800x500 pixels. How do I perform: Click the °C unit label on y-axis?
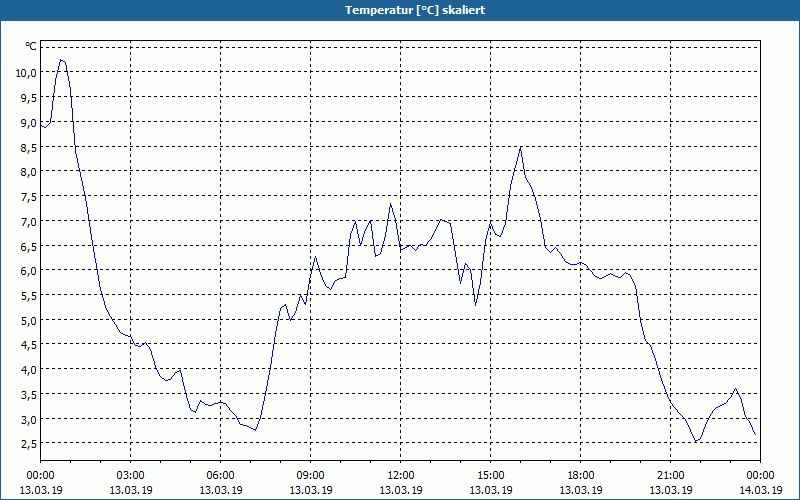(31, 46)
